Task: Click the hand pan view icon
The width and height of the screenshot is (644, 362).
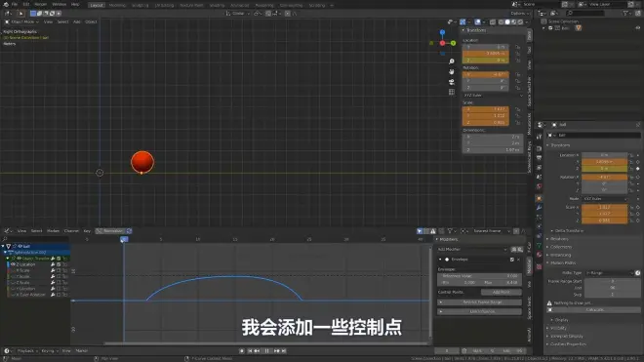Action: coord(452,72)
